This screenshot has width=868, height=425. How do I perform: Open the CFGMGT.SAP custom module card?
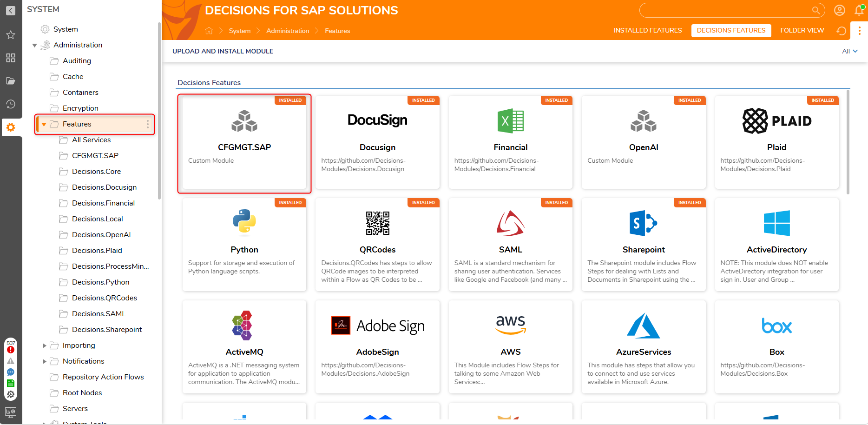point(244,142)
